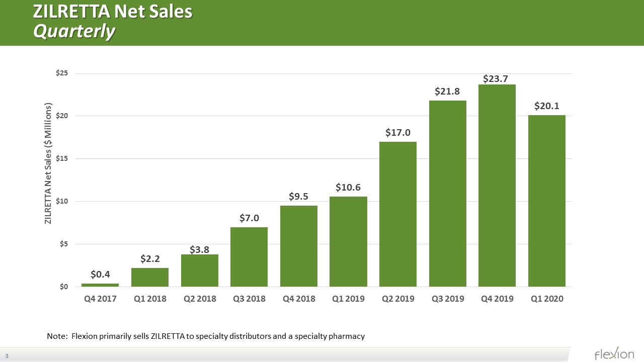Select the Q4 2018 axis label
This screenshot has height=362, width=644.
click(299, 299)
